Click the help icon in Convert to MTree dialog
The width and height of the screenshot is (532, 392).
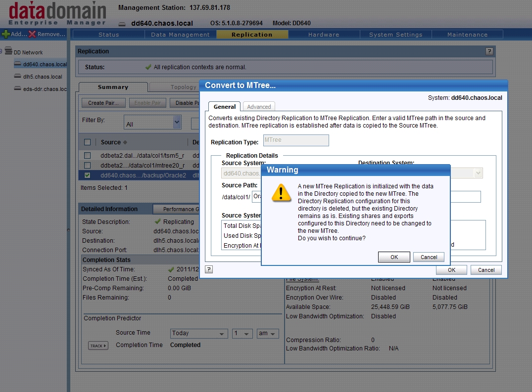coord(209,269)
